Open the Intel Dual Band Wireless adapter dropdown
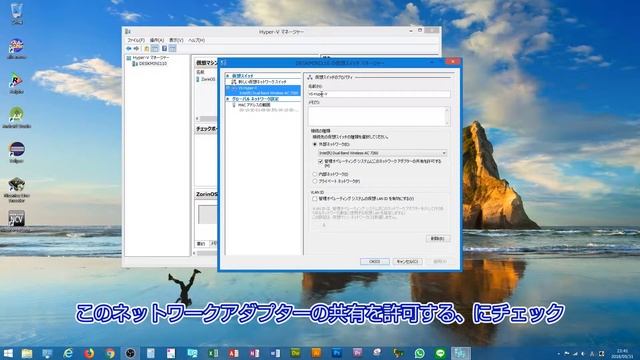640x360 pixels. pos(382,153)
